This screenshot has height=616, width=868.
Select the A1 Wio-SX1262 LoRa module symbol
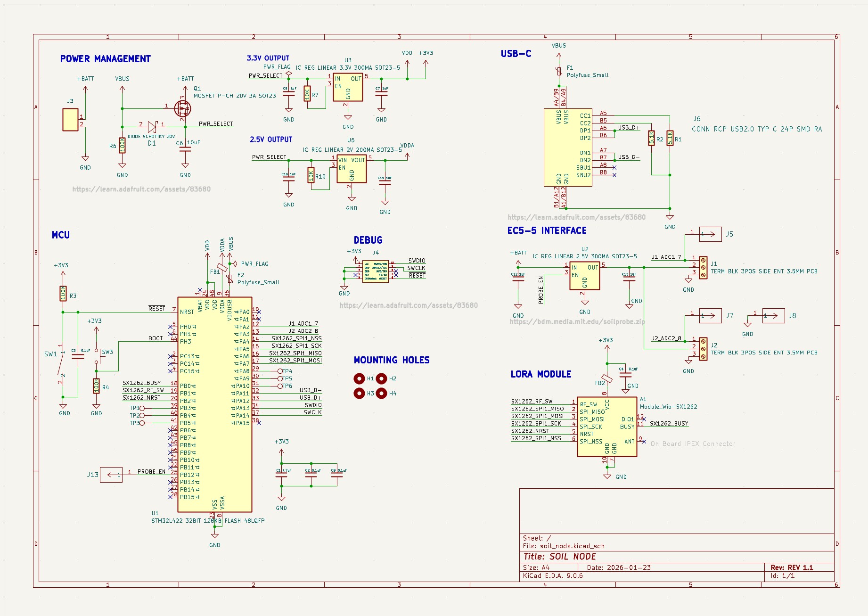coord(608,427)
